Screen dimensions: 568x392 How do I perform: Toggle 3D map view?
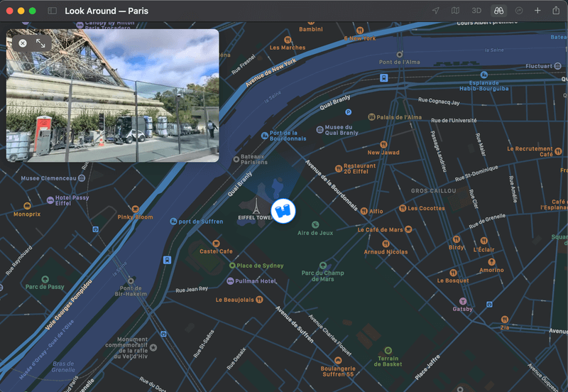(x=476, y=11)
